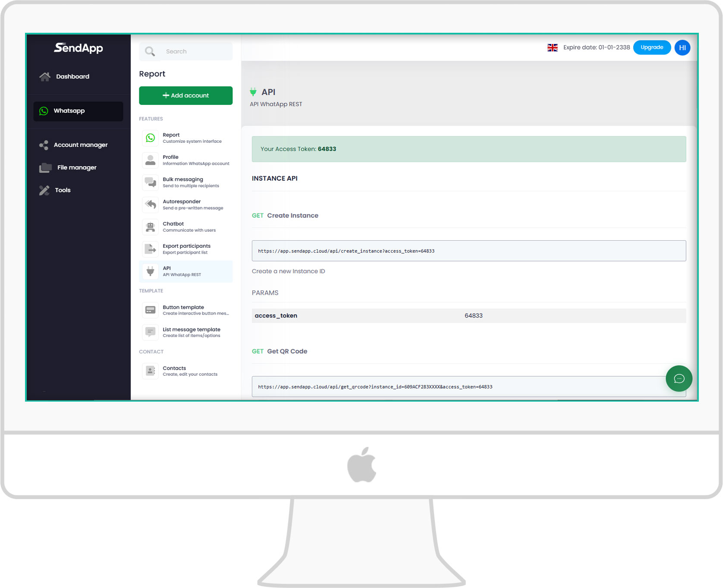Screen dimensions: 723x588
Task: Open Dashboard from the sidebar
Action: point(72,76)
